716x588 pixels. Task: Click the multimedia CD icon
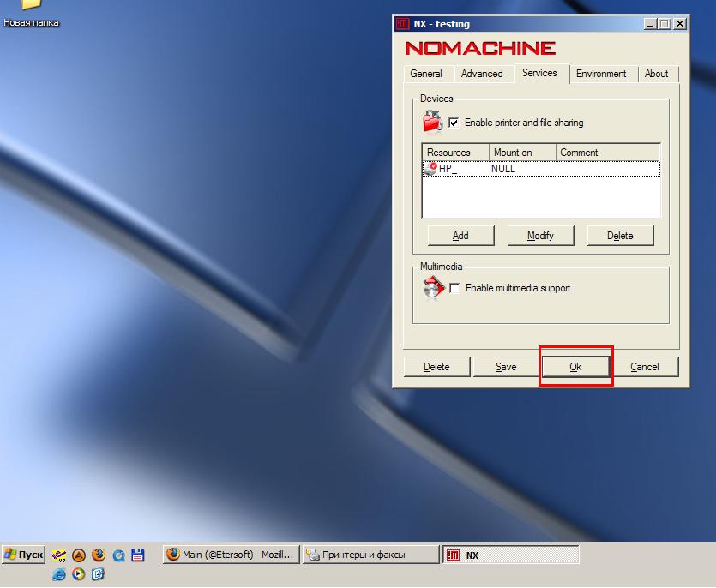pos(432,288)
